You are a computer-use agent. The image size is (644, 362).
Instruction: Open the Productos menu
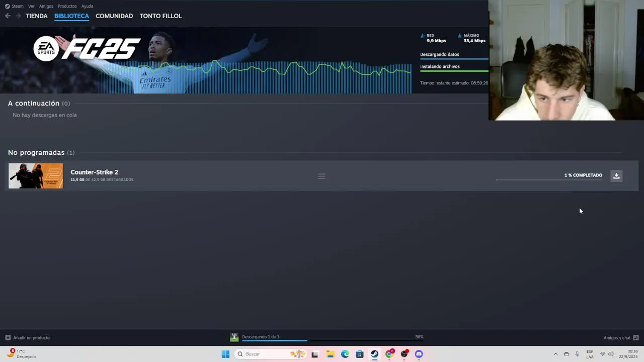67,6
